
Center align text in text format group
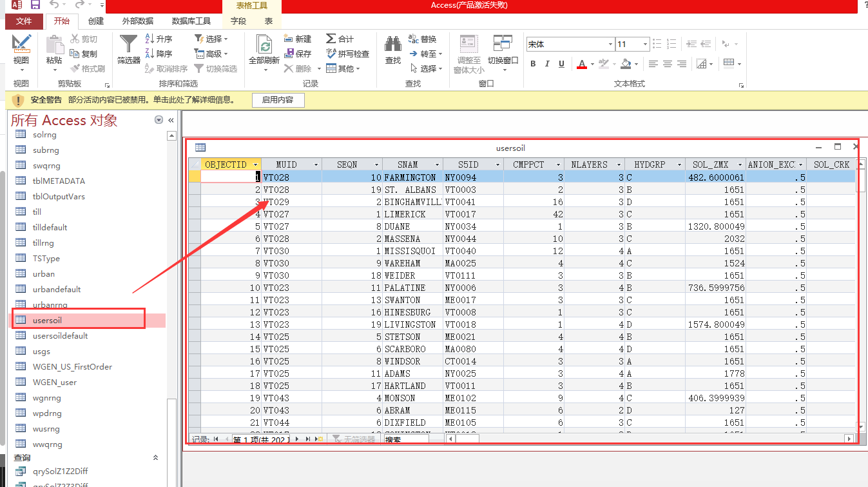(x=668, y=64)
